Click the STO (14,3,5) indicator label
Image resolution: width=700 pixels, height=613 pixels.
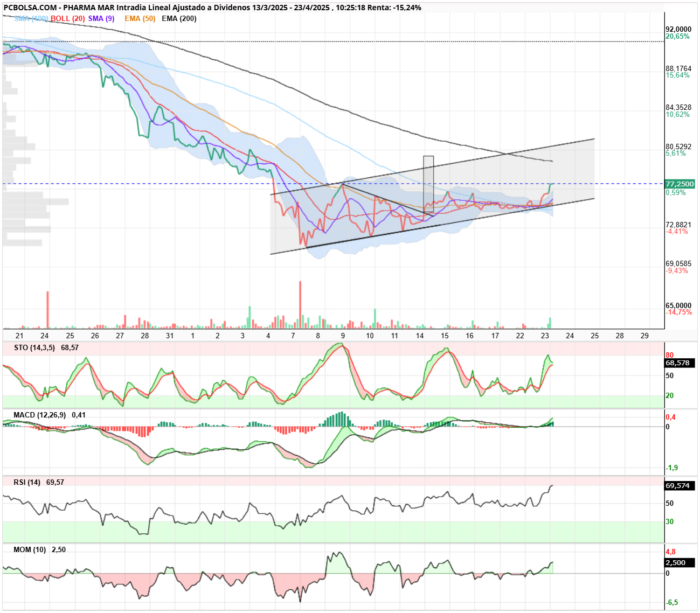pyautogui.click(x=34, y=347)
